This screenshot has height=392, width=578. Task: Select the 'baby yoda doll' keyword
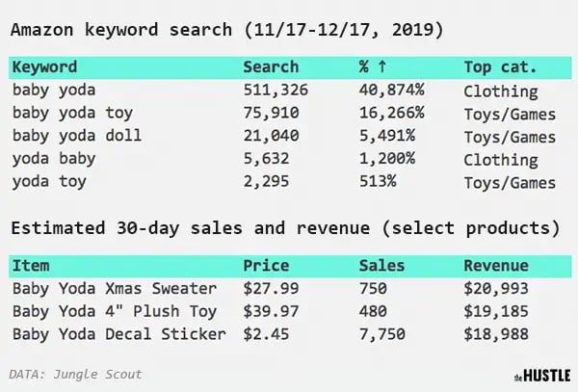pos(72,136)
